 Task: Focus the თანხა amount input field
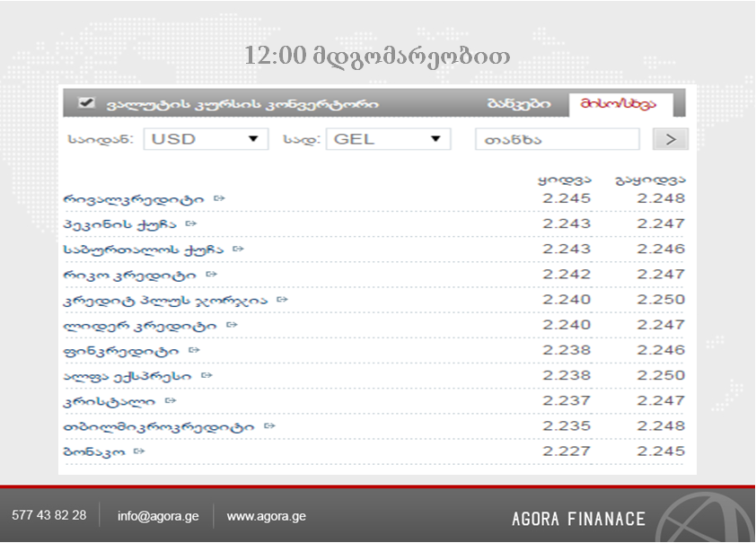click(x=558, y=139)
